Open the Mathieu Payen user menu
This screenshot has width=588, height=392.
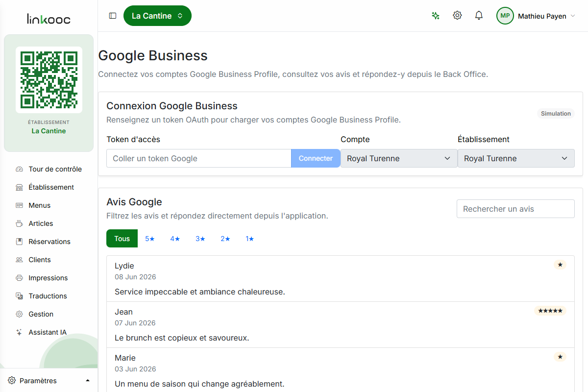coord(546,16)
